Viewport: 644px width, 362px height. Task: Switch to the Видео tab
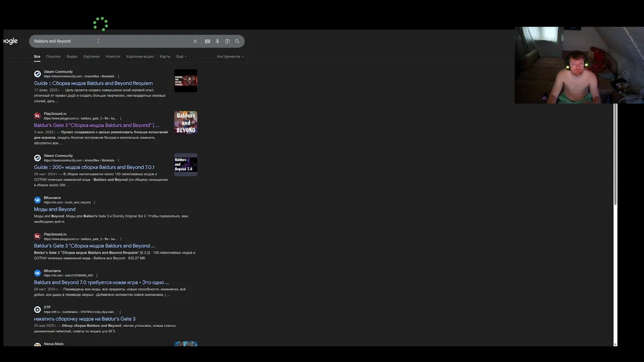tap(72, 56)
